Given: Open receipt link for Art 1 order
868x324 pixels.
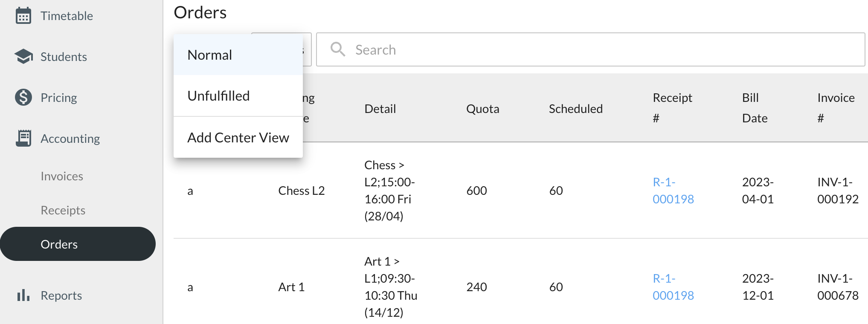Looking at the screenshot, I should click(x=673, y=287).
